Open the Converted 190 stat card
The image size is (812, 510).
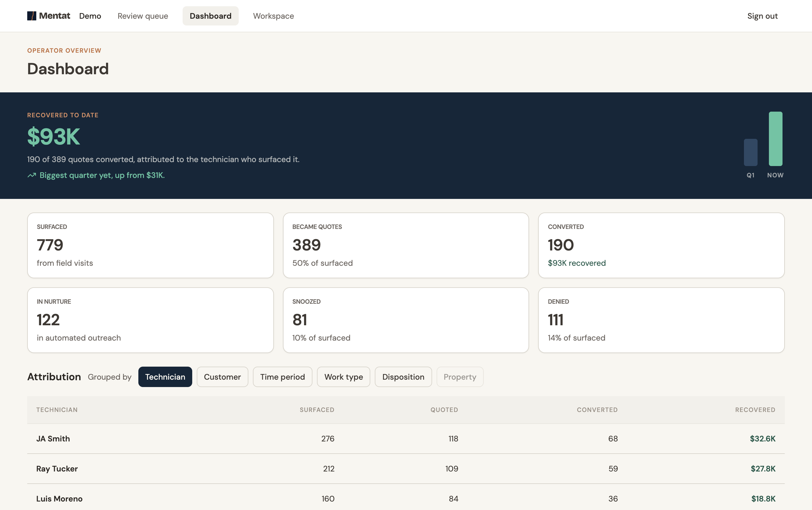point(661,245)
